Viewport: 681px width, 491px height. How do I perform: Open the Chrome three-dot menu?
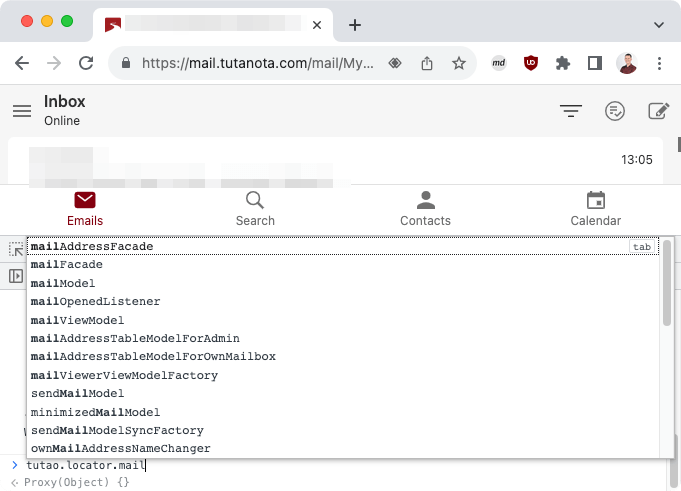659,63
